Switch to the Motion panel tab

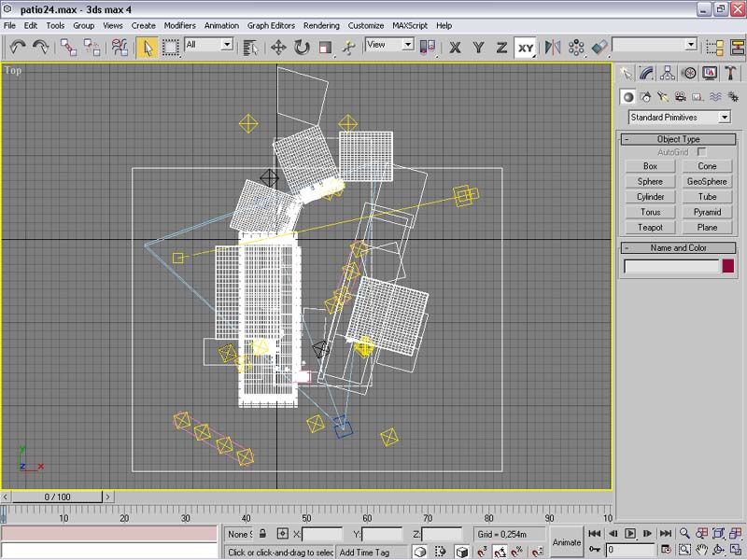[x=688, y=73]
